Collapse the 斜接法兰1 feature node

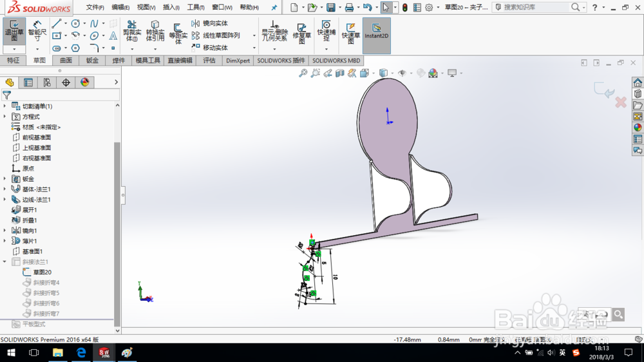[x=5, y=262]
